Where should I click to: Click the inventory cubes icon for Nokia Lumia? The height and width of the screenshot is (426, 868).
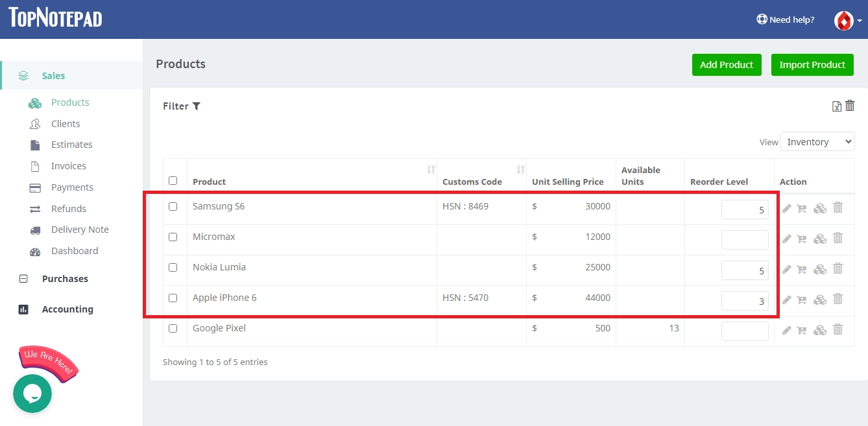coord(819,268)
